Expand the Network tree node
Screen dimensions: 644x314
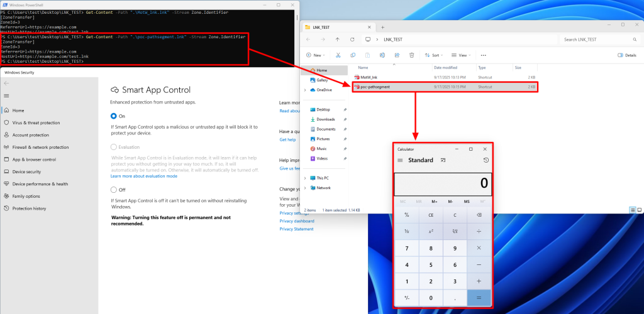pyautogui.click(x=305, y=188)
